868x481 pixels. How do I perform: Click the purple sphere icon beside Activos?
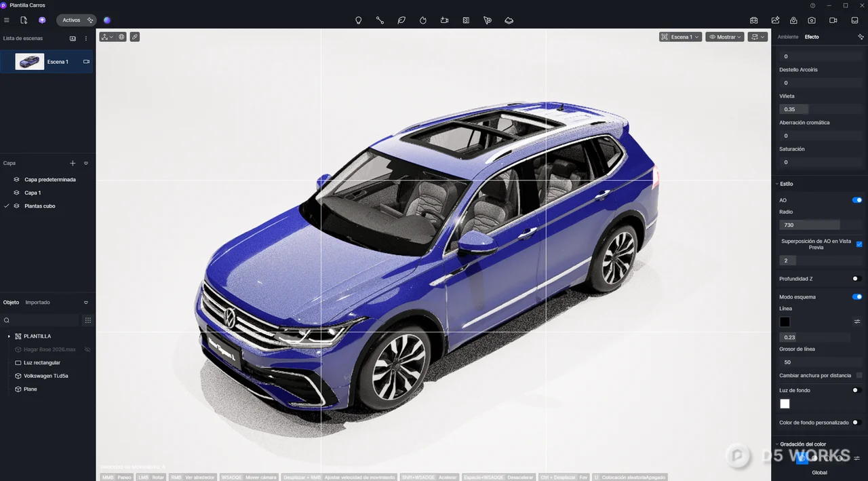[x=107, y=20]
